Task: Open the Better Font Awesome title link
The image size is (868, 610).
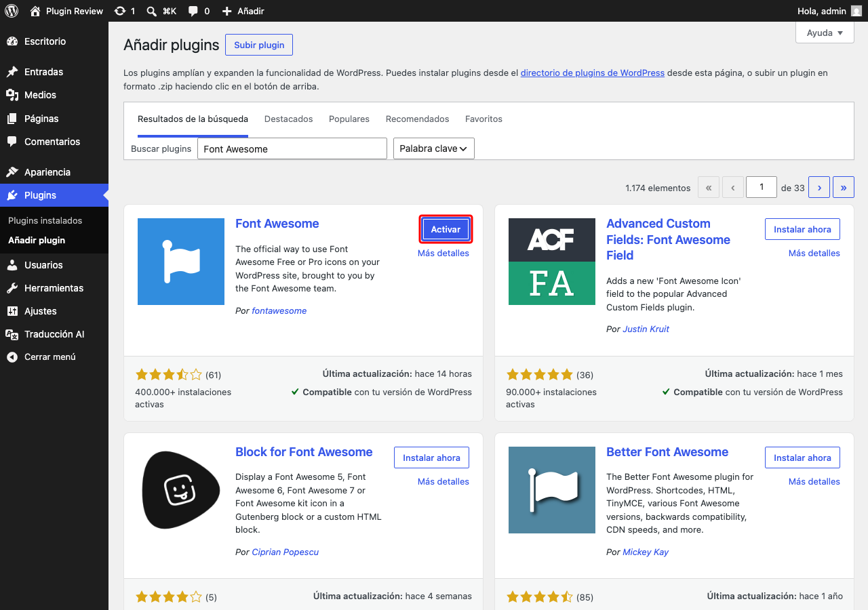Action: pos(667,452)
